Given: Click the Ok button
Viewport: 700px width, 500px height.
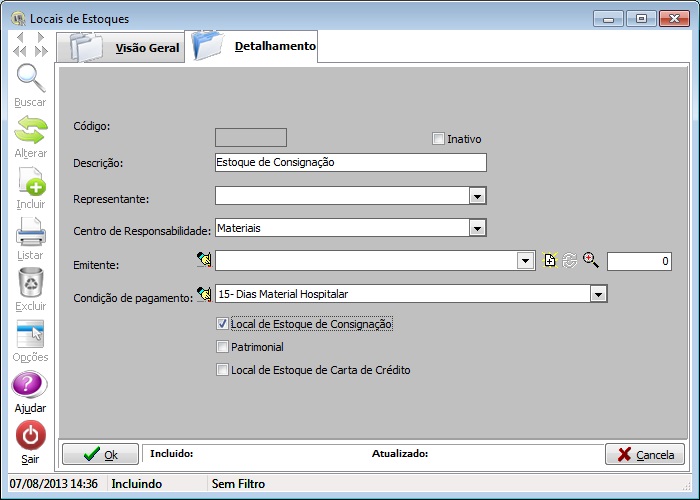Looking at the screenshot, I should tap(100, 454).
